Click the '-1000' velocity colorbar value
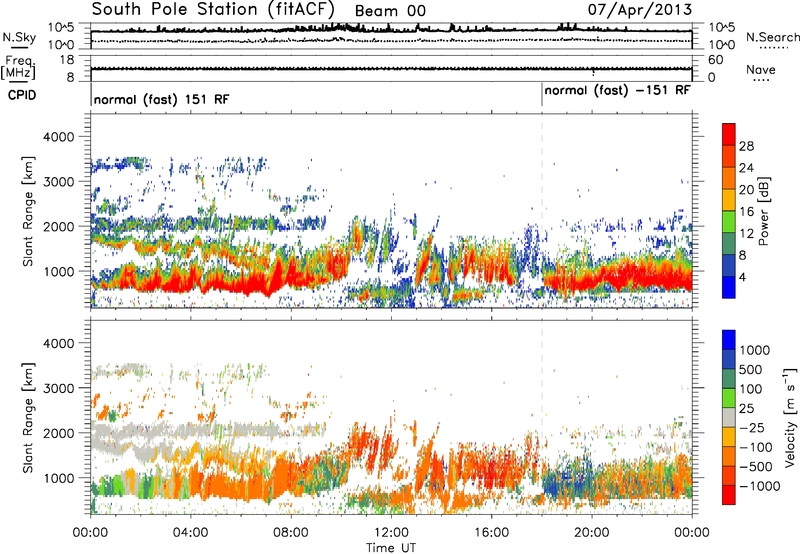This screenshot has height=554, width=800. pyautogui.click(x=760, y=486)
